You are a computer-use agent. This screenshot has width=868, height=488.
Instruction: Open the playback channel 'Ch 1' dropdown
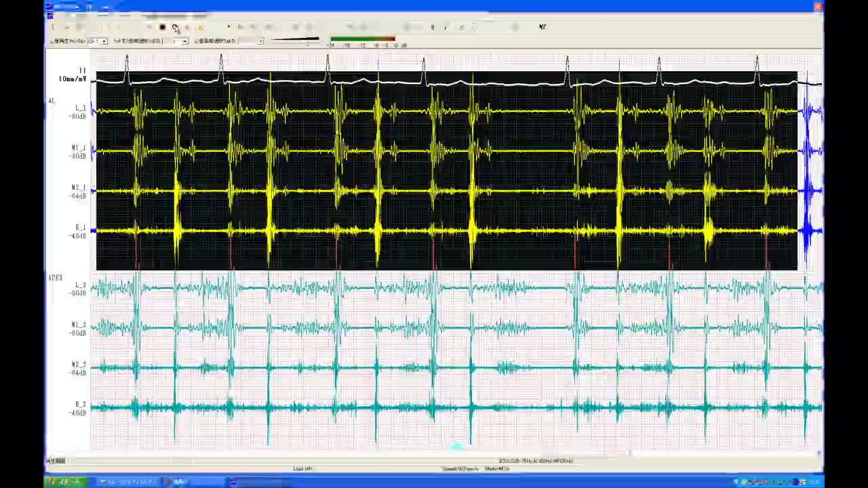[x=104, y=41]
